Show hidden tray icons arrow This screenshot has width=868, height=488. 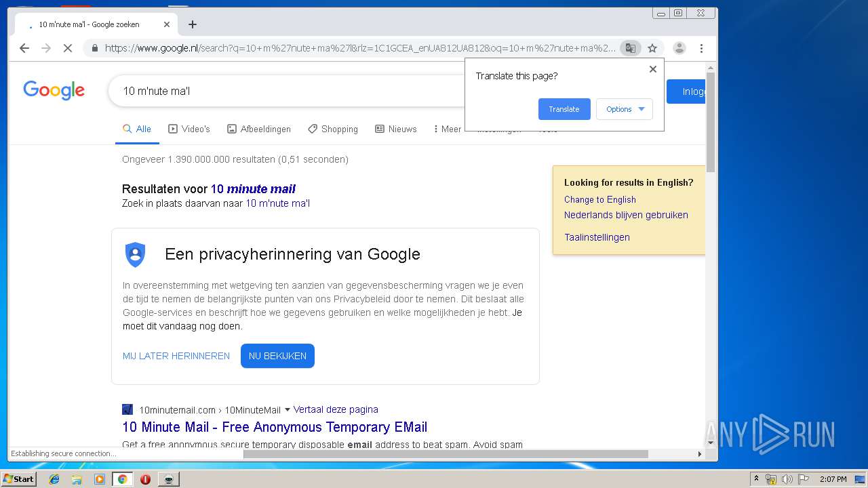756,479
